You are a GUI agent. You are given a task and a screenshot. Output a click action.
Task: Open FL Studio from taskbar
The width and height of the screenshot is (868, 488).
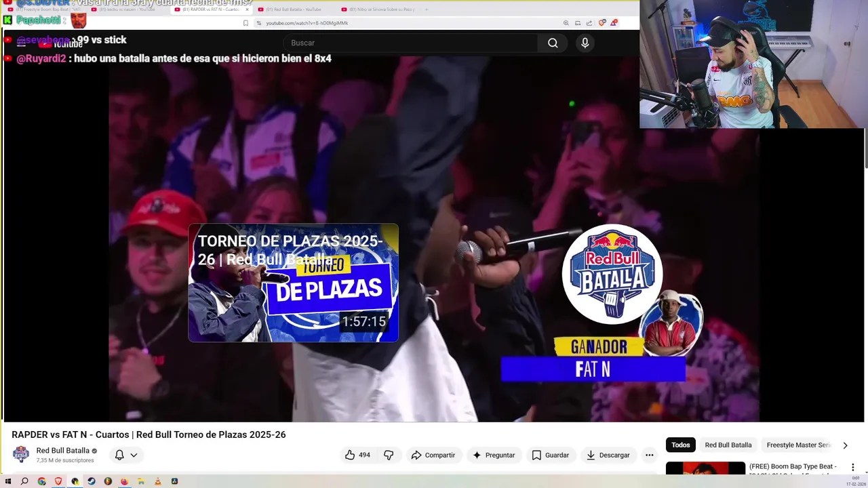108,481
